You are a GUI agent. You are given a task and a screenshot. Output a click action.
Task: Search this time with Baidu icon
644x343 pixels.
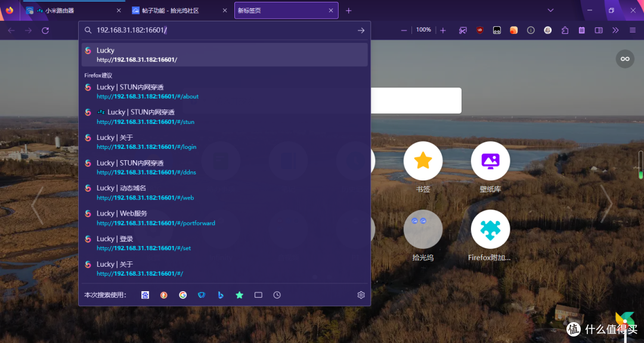point(145,295)
